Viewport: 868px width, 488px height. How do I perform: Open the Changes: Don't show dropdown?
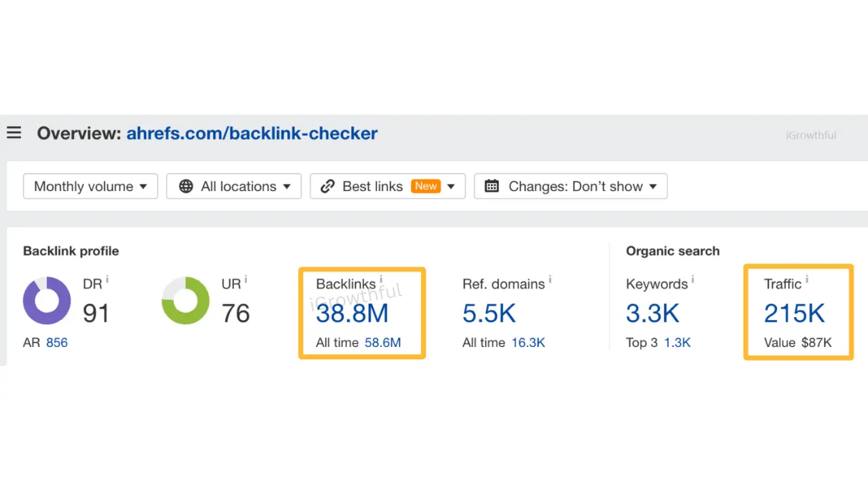pyautogui.click(x=570, y=186)
